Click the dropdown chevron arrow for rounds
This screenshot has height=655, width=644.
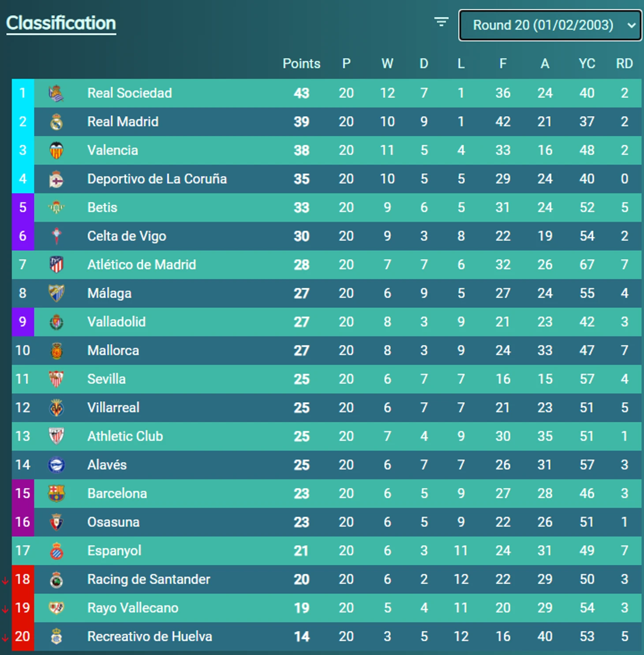(632, 26)
